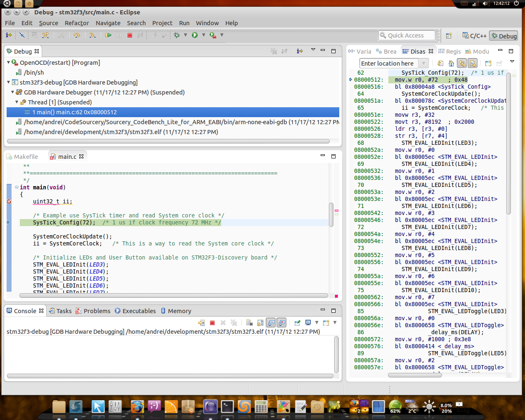525x420 pixels.
Task: Click the Open Perspective icon
Action: click(449, 36)
